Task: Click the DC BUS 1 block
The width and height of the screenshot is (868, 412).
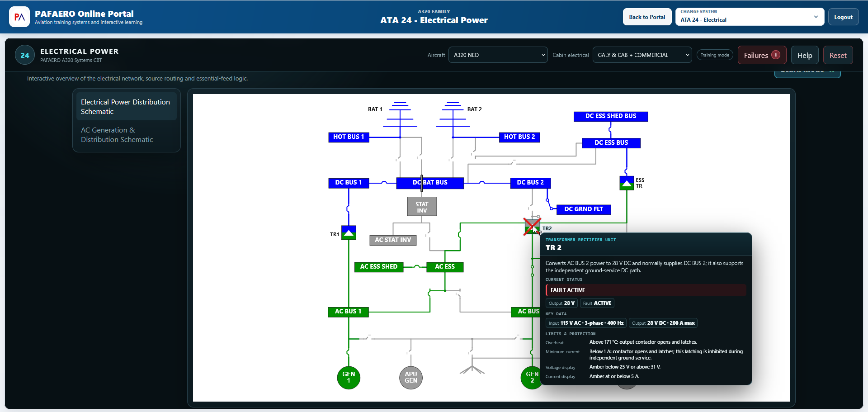Action: (x=349, y=183)
